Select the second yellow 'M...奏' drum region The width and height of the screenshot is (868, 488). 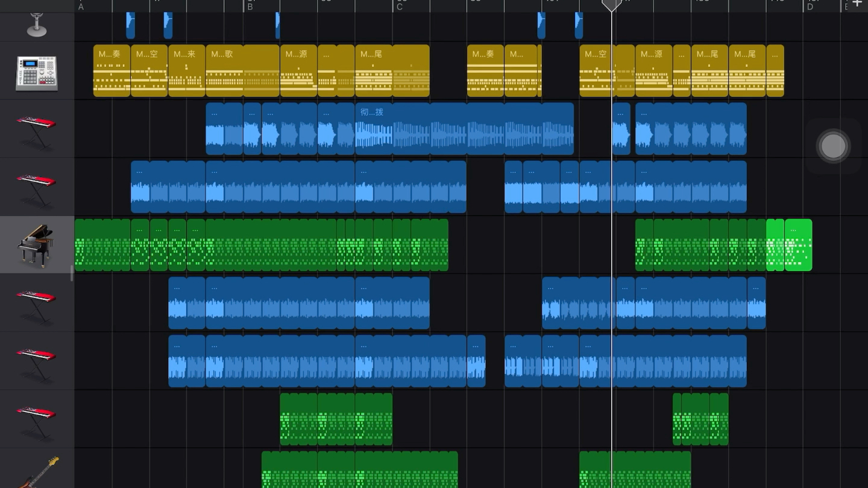click(486, 70)
